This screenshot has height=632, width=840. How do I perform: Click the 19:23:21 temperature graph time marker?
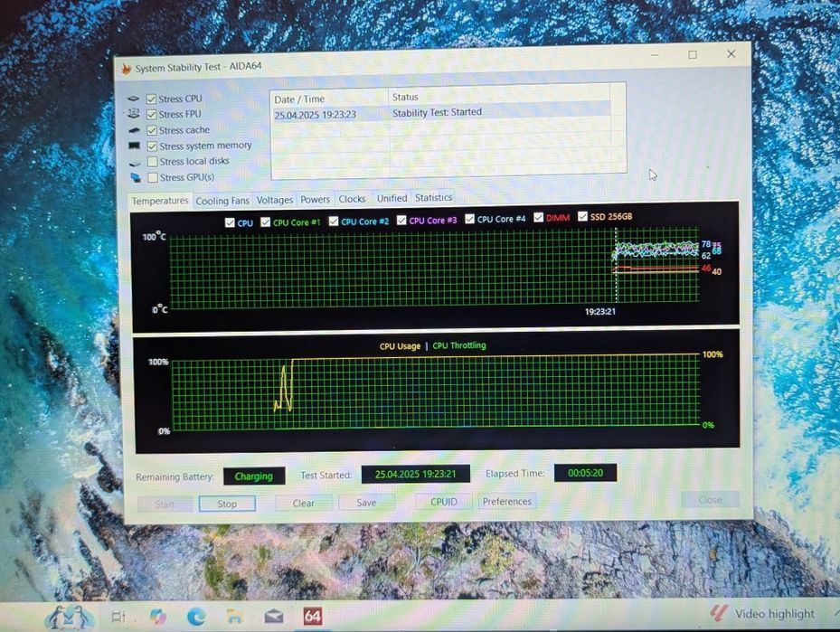[x=600, y=312]
